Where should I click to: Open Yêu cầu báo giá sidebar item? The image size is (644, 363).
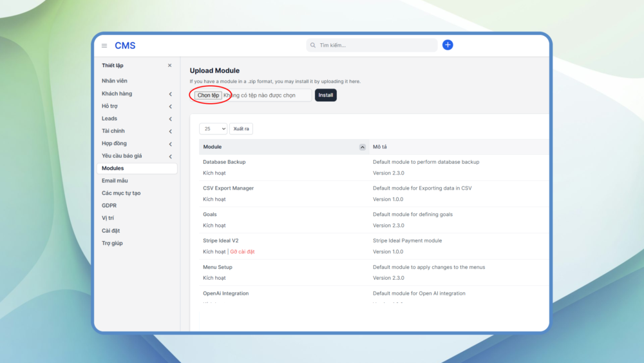point(122,156)
